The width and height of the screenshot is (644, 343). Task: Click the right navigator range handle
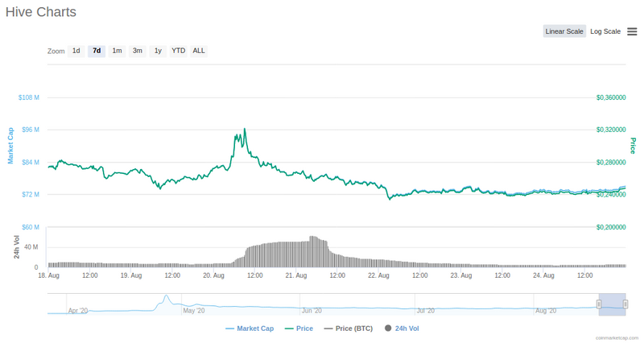click(625, 304)
